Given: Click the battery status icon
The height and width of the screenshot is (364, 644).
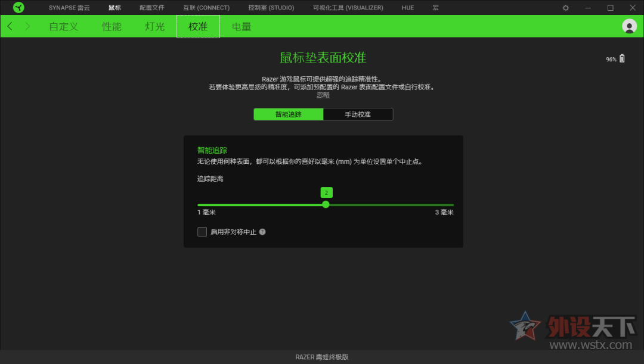Looking at the screenshot, I should click(x=622, y=59).
